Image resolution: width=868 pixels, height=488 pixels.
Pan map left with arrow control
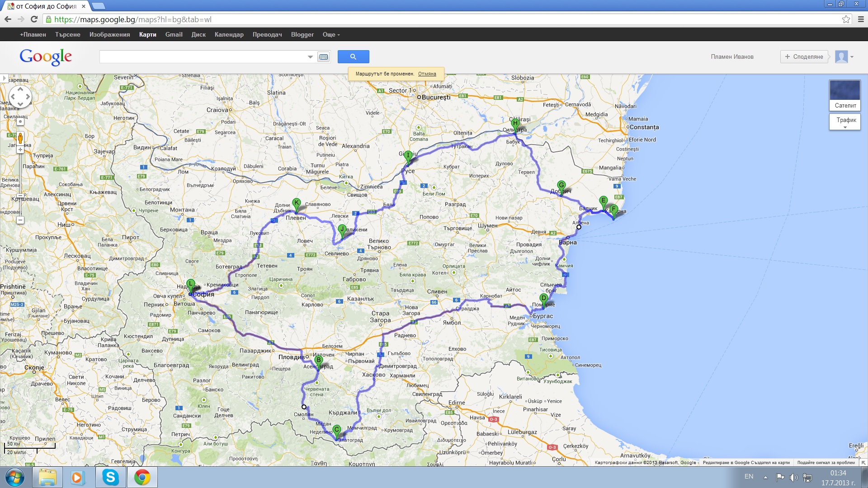[13, 97]
